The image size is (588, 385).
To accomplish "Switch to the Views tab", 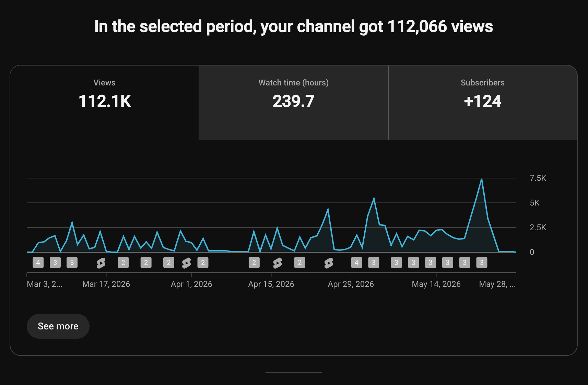I will 105,102.
